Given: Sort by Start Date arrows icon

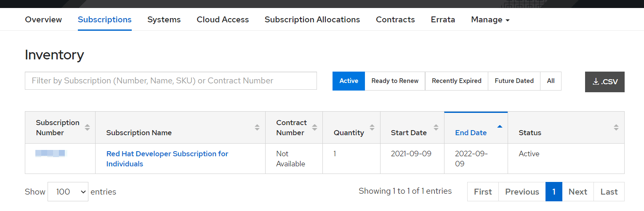Looking at the screenshot, I should pyautogui.click(x=436, y=127).
